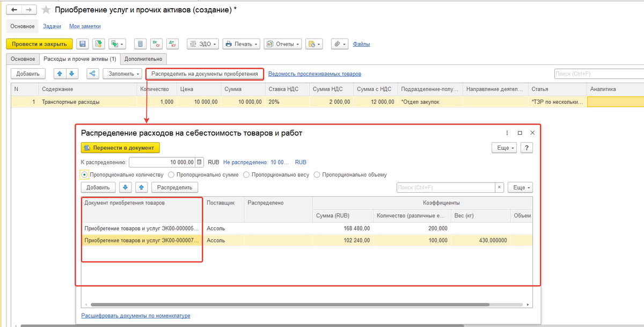Select Пропорционально весу radio
The image size is (644, 327).
tap(246, 175)
